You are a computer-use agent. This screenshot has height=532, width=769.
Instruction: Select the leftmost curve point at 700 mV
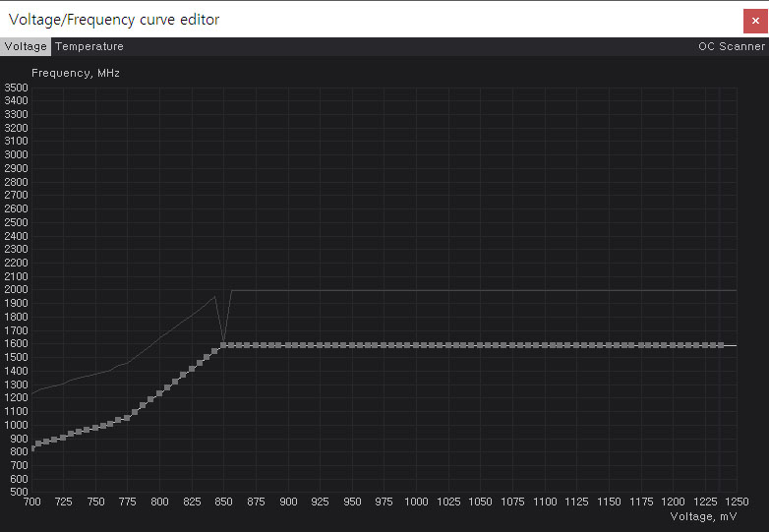click(x=32, y=448)
